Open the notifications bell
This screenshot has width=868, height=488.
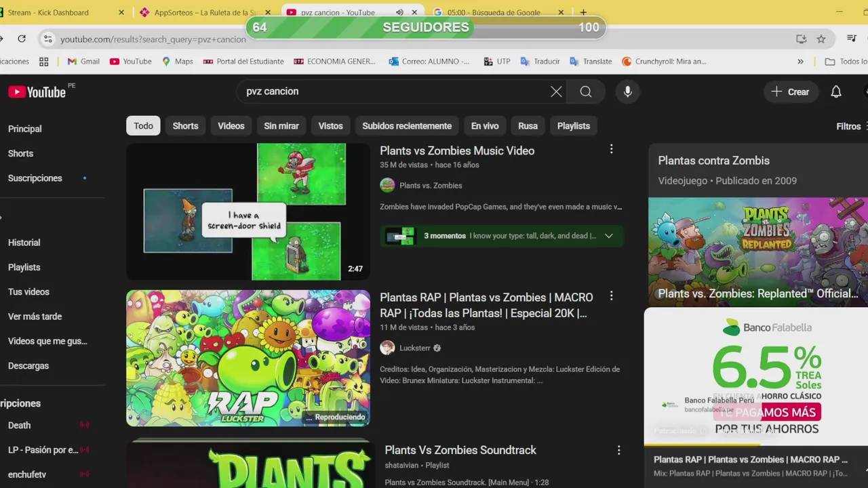click(836, 91)
